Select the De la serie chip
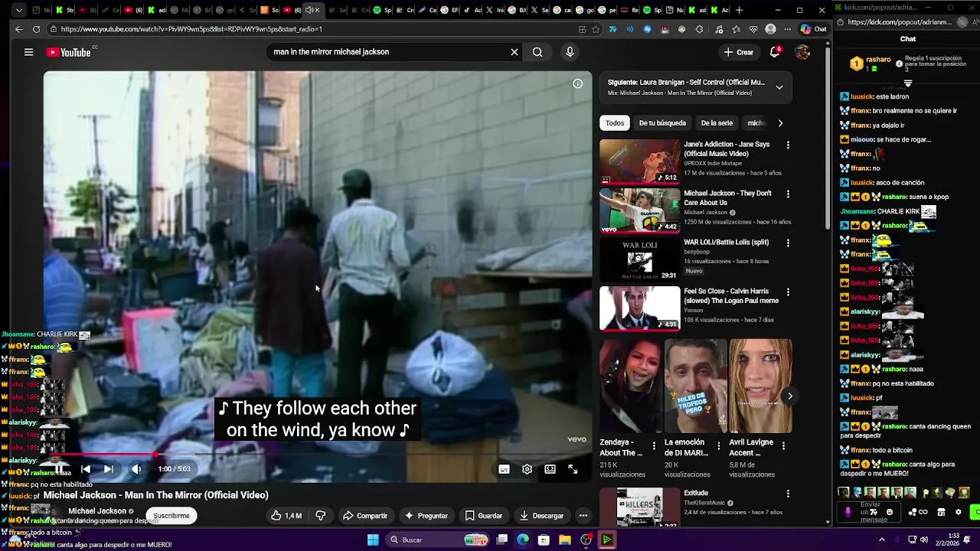Viewport: 980px width, 551px height. pos(717,123)
